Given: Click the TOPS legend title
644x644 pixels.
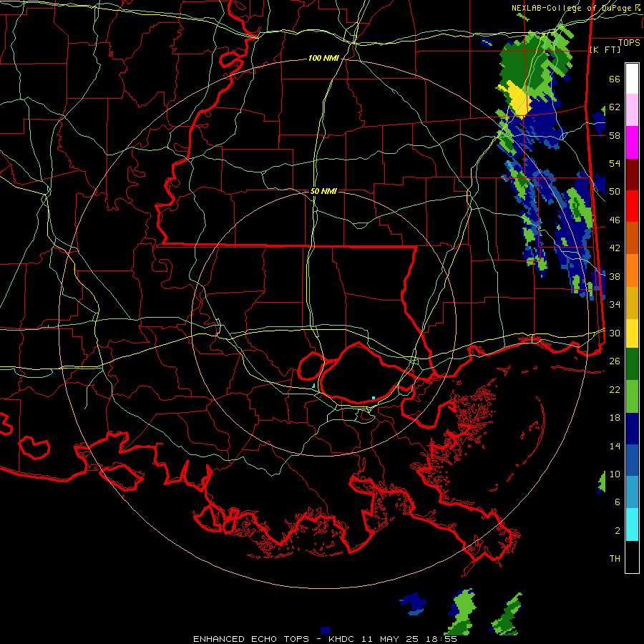Looking at the screenshot, I should coord(629,43).
